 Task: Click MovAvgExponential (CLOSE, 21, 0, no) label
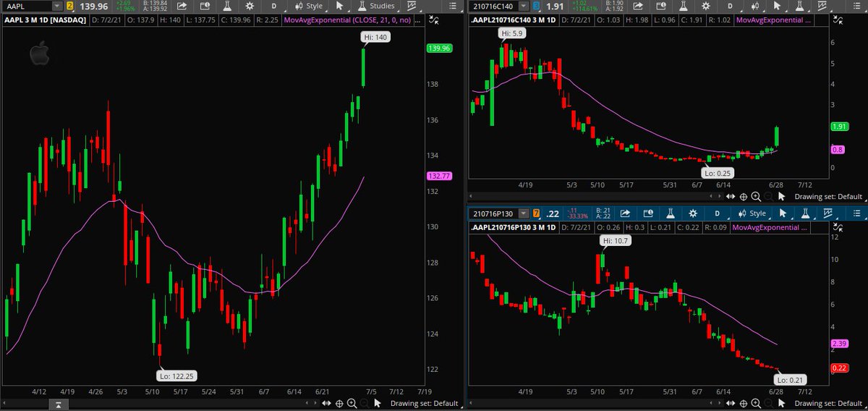coord(347,20)
